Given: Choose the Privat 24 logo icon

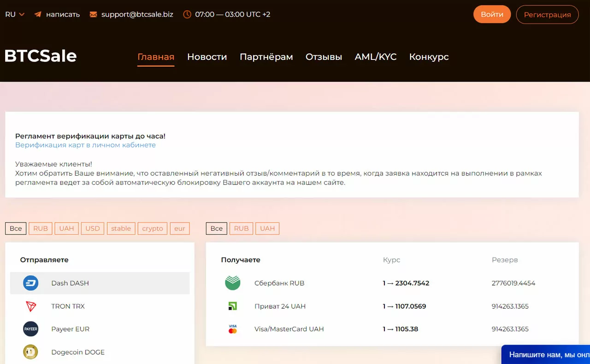Looking at the screenshot, I should coord(233,306).
